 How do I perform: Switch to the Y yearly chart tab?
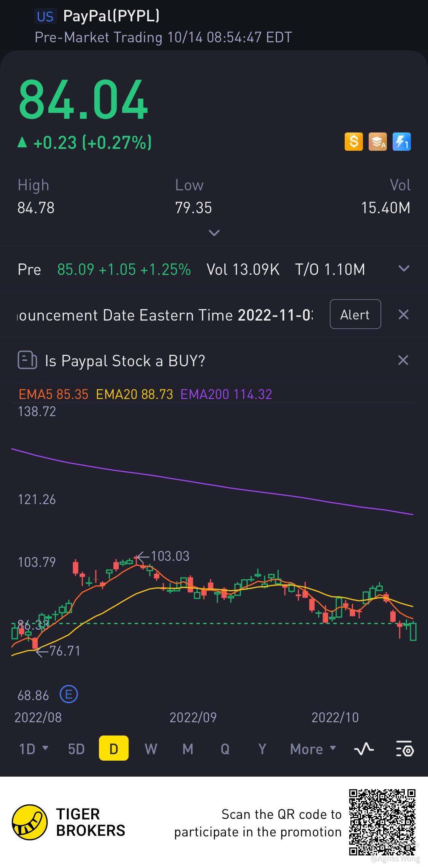(262, 749)
